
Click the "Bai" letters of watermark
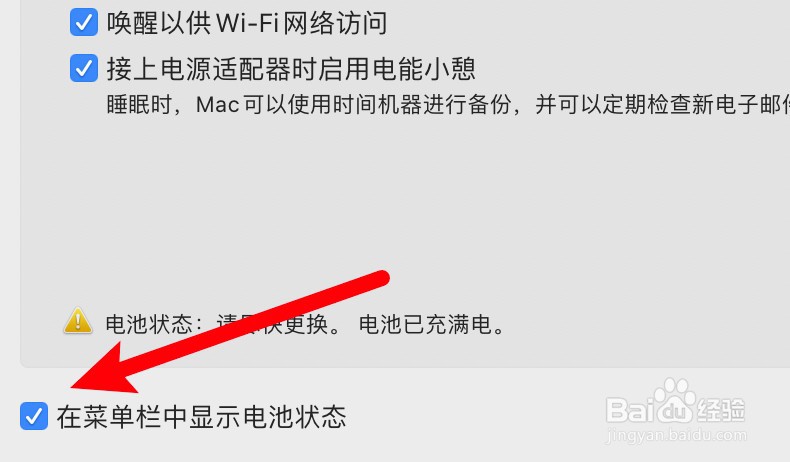click(x=630, y=410)
